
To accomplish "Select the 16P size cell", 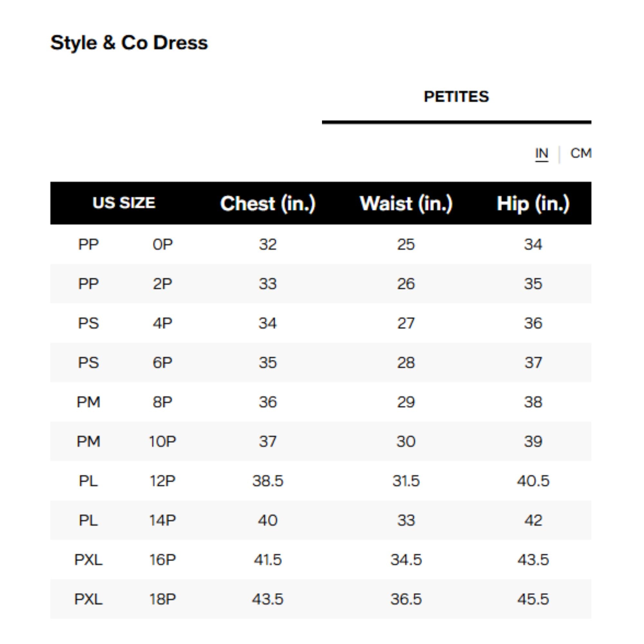I will click(x=162, y=560).
